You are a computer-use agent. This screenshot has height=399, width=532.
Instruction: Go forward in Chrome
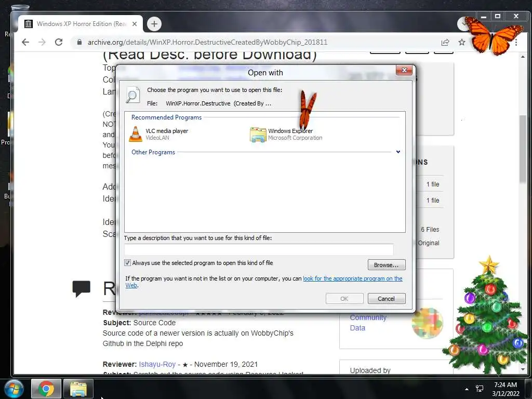point(42,42)
